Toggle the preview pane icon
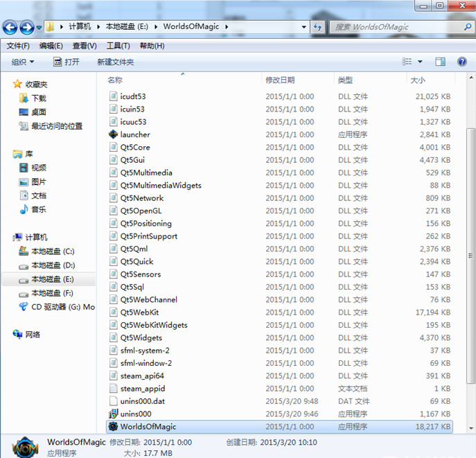 [439, 62]
